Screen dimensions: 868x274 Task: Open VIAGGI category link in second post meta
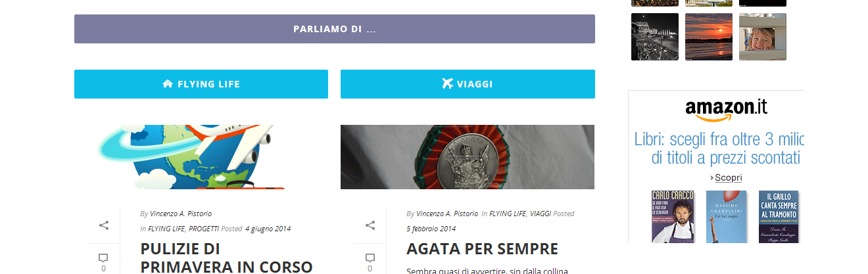click(x=541, y=214)
